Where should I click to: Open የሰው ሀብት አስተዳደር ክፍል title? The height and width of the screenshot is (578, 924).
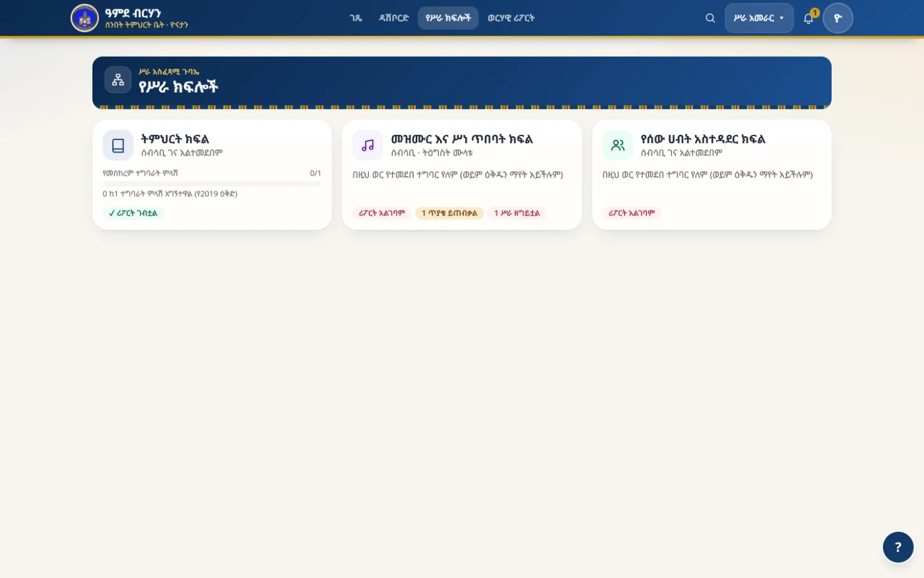[x=703, y=139]
